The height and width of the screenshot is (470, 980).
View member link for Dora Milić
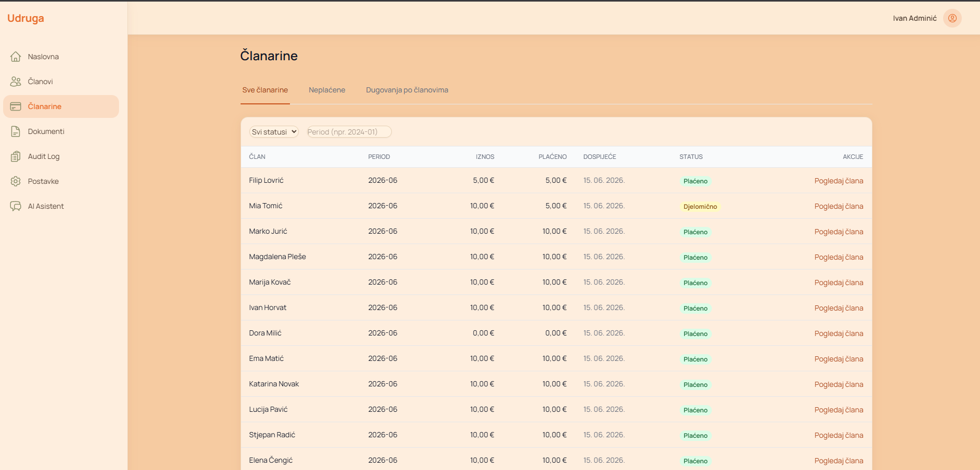(838, 333)
